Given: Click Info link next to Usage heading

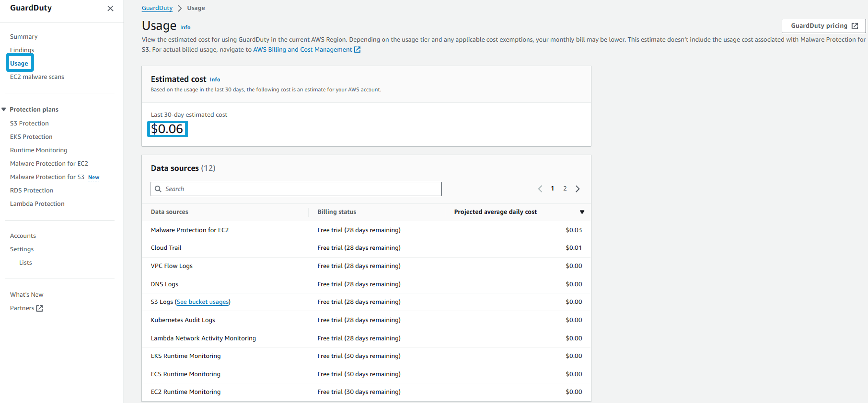Looking at the screenshot, I should 185,28.
